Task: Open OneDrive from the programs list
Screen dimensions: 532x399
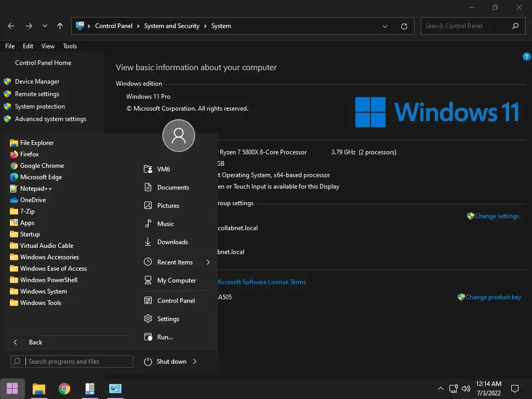Action: pos(33,200)
